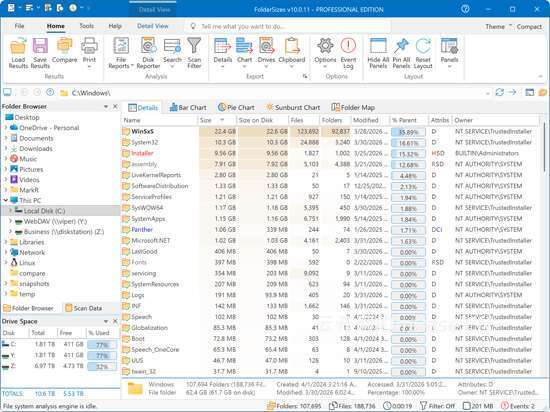The image size is (550, 412).
Task: Switch to the Bar Chart tab
Action: [x=188, y=108]
